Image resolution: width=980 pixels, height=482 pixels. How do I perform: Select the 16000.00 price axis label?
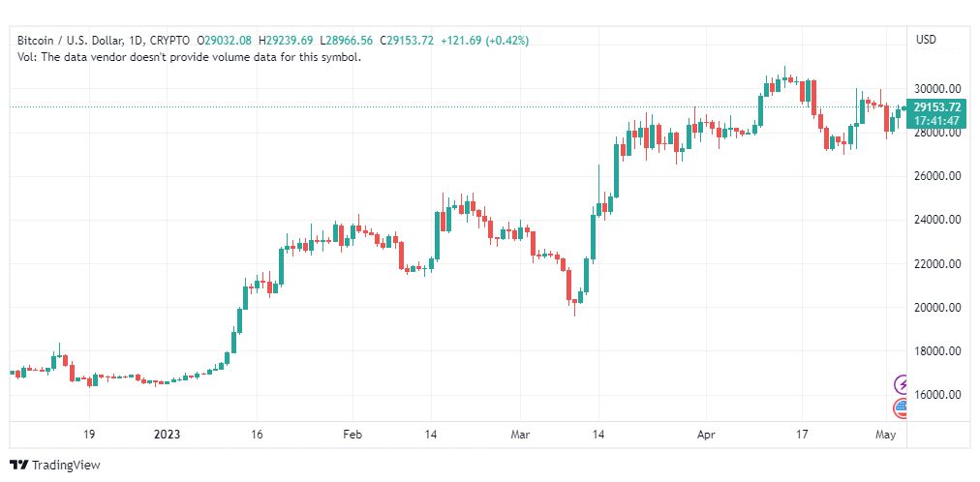tap(937, 395)
